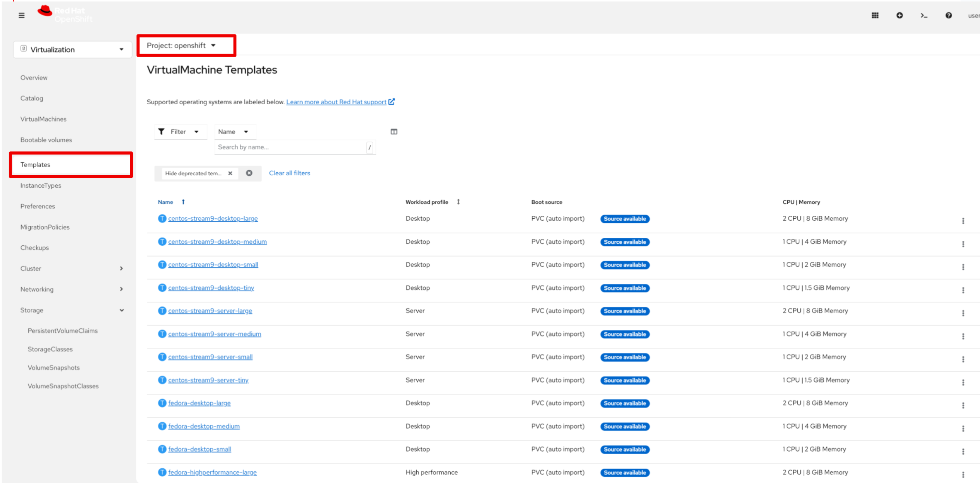Open the help question mark icon
Screen dimensions: 980x483
click(949, 15)
